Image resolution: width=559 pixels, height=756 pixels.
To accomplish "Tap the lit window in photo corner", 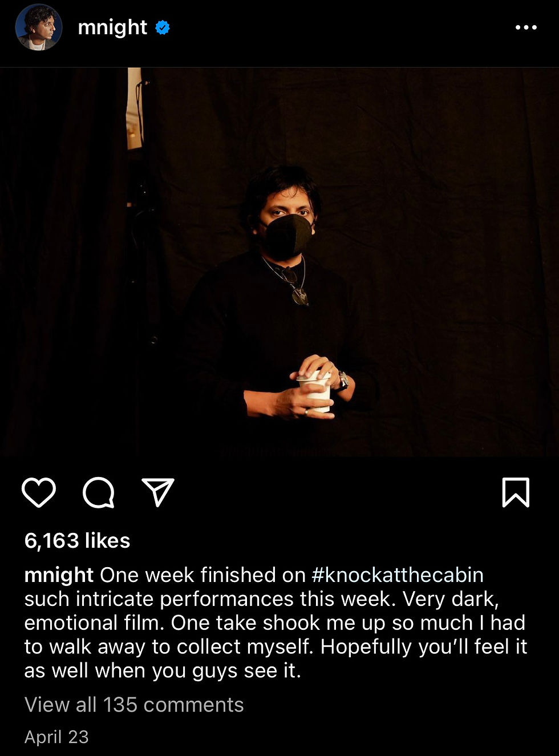I will [x=135, y=108].
